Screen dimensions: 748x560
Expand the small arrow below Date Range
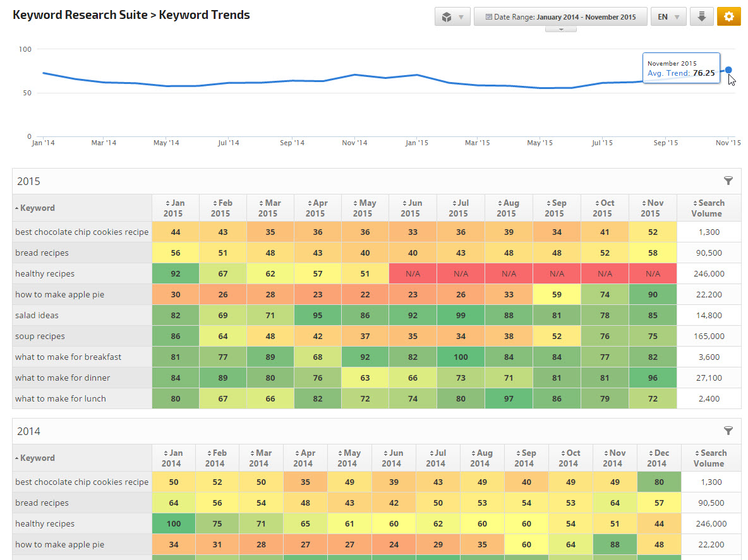560,29
